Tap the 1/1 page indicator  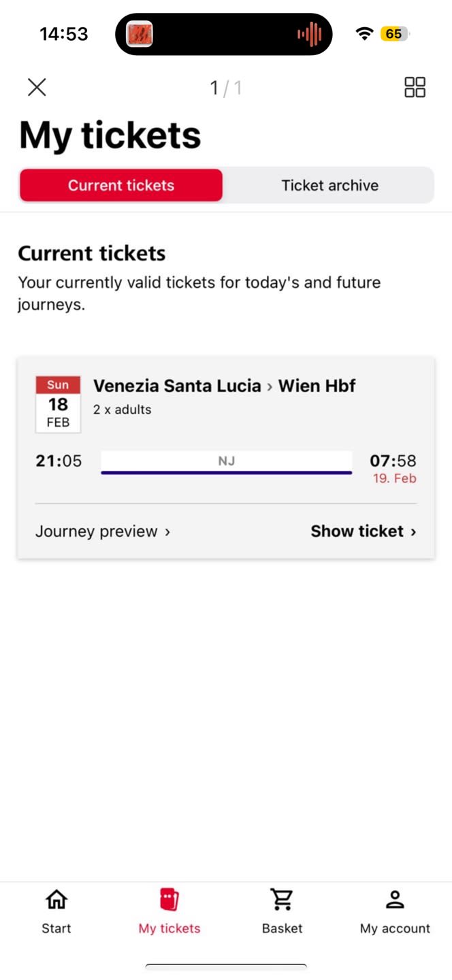226,88
